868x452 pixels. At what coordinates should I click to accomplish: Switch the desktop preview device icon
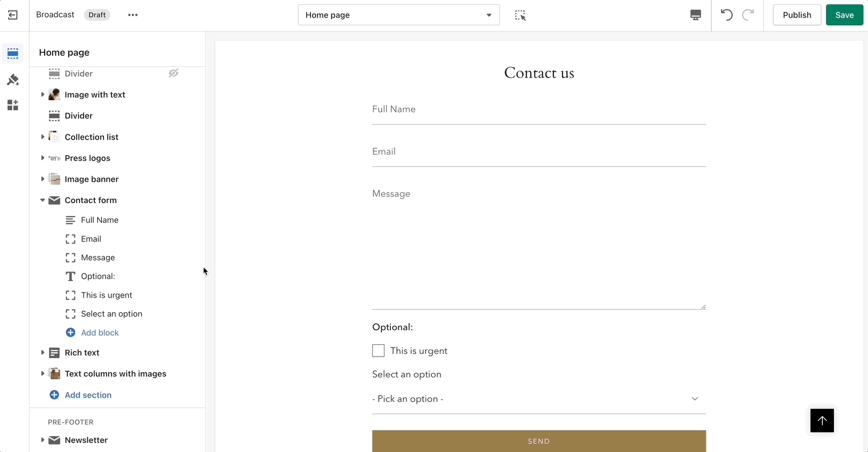point(695,15)
